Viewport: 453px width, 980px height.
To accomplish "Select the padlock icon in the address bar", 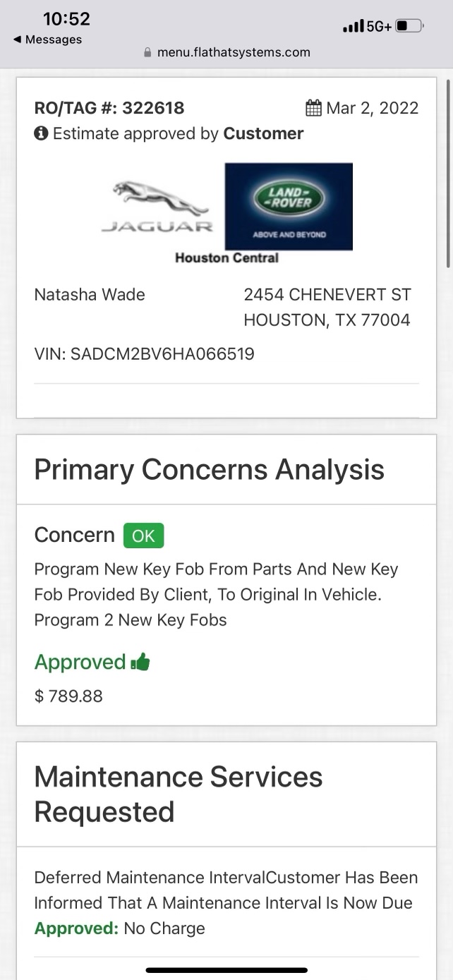I will click(147, 52).
